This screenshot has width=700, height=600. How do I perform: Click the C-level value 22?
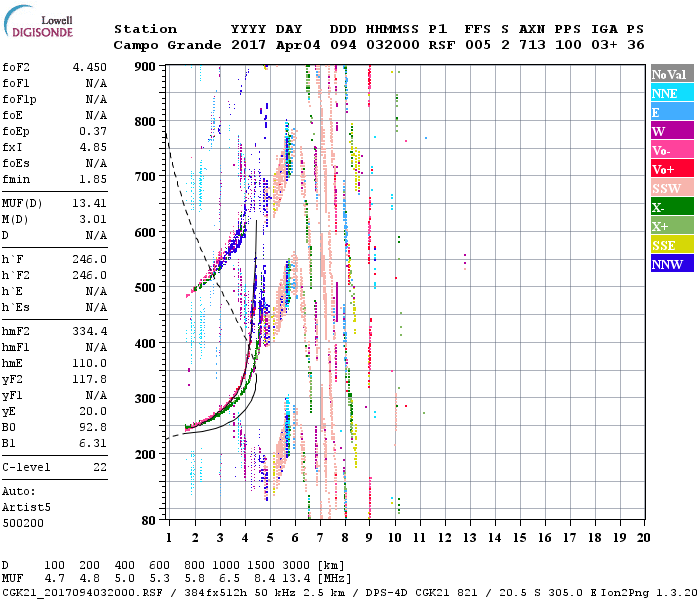pos(100,467)
